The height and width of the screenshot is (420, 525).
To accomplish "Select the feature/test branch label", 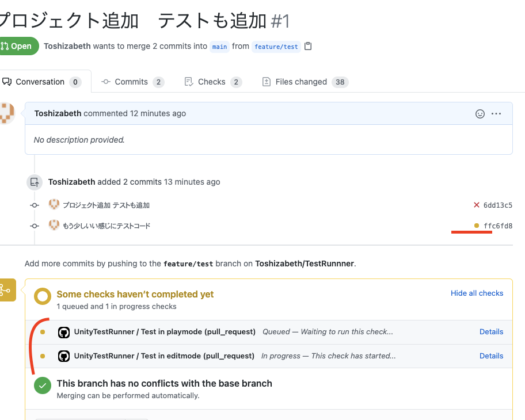I will (276, 47).
